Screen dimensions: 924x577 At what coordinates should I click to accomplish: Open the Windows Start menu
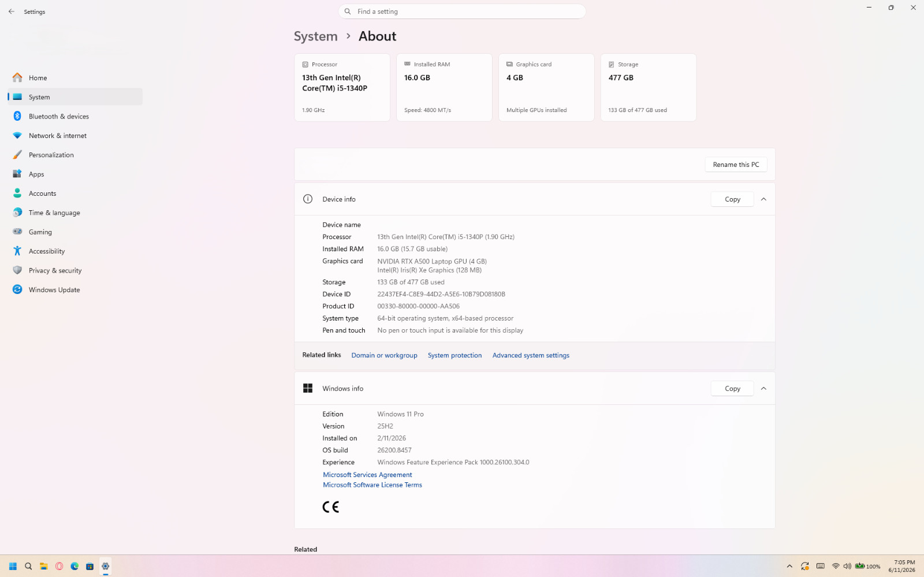[x=13, y=567]
